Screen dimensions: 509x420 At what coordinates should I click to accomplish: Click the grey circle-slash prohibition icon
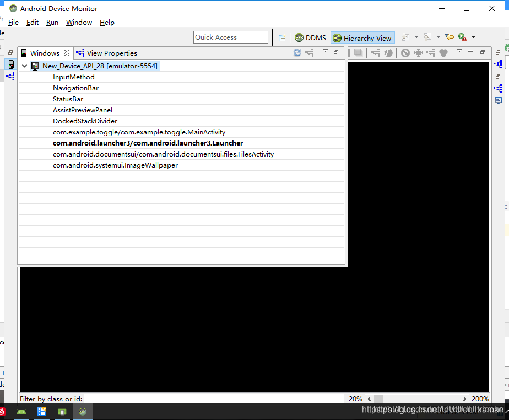click(405, 52)
